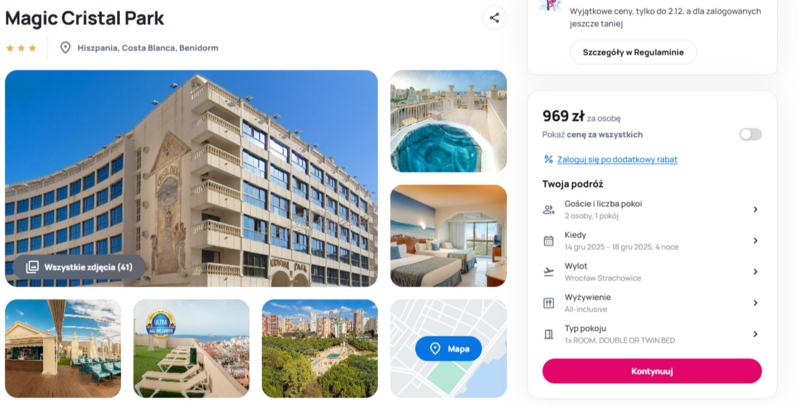The width and height of the screenshot is (800, 405).
Task: Click the door icon beside Typ pokoju
Action: [x=548, y=334]
